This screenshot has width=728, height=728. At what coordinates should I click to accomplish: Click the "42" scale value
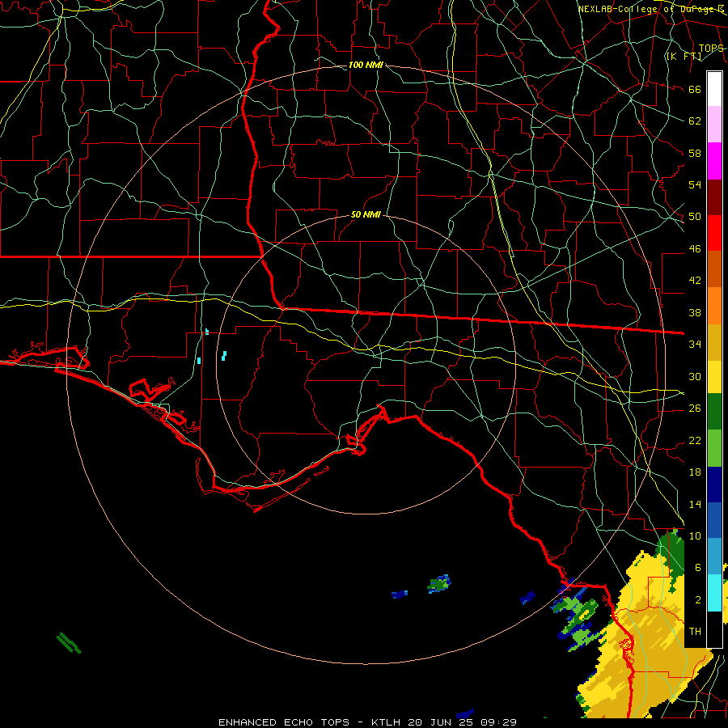(x=695, y=280)
